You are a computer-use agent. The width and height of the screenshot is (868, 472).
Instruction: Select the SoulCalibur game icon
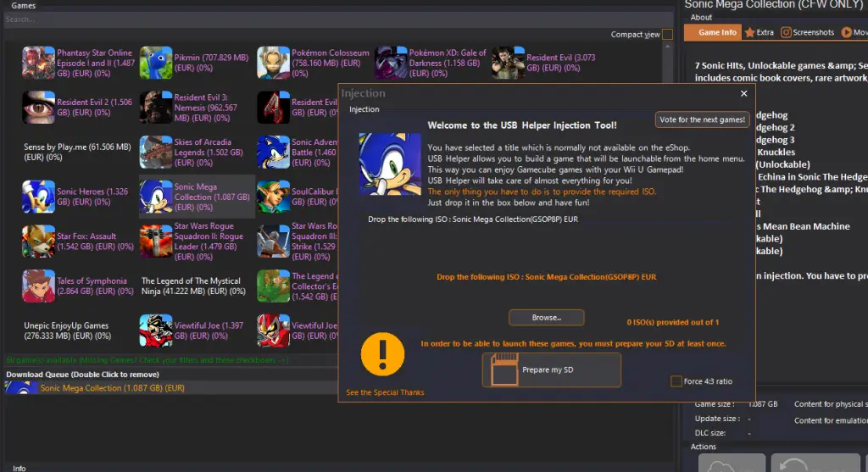273,197
